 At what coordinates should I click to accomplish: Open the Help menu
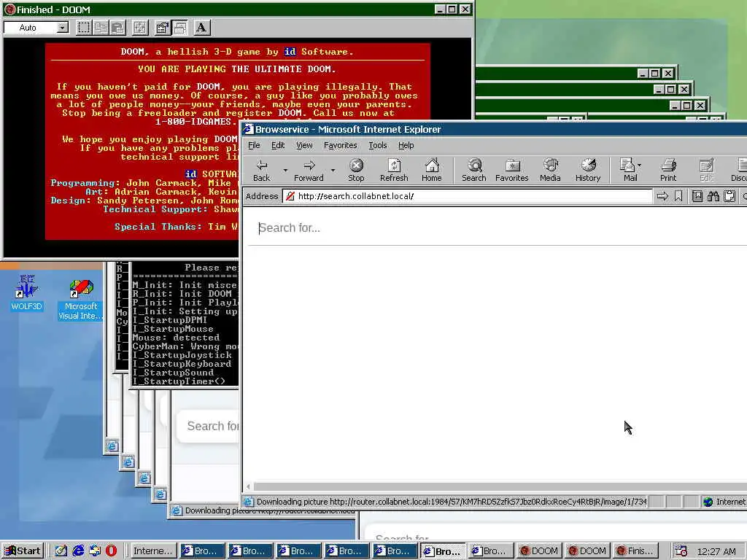[x=406, y=145]
